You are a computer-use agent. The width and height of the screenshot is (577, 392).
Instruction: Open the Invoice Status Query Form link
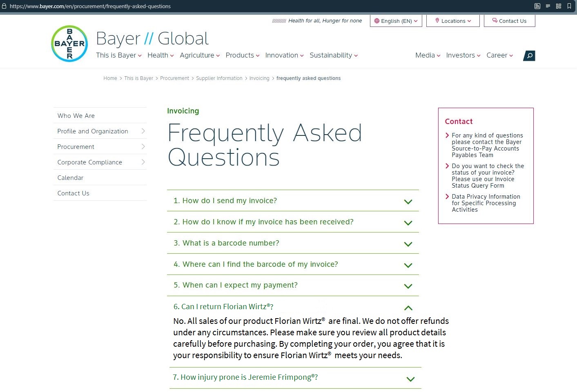488,176
